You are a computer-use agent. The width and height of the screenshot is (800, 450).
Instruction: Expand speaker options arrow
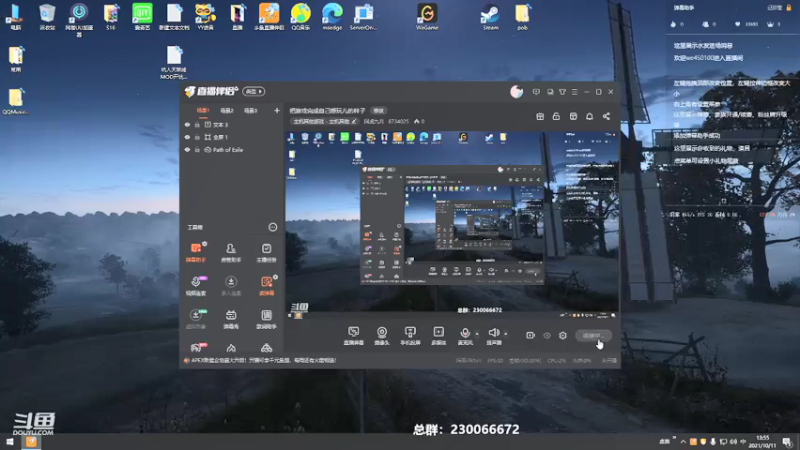[506, 334]
